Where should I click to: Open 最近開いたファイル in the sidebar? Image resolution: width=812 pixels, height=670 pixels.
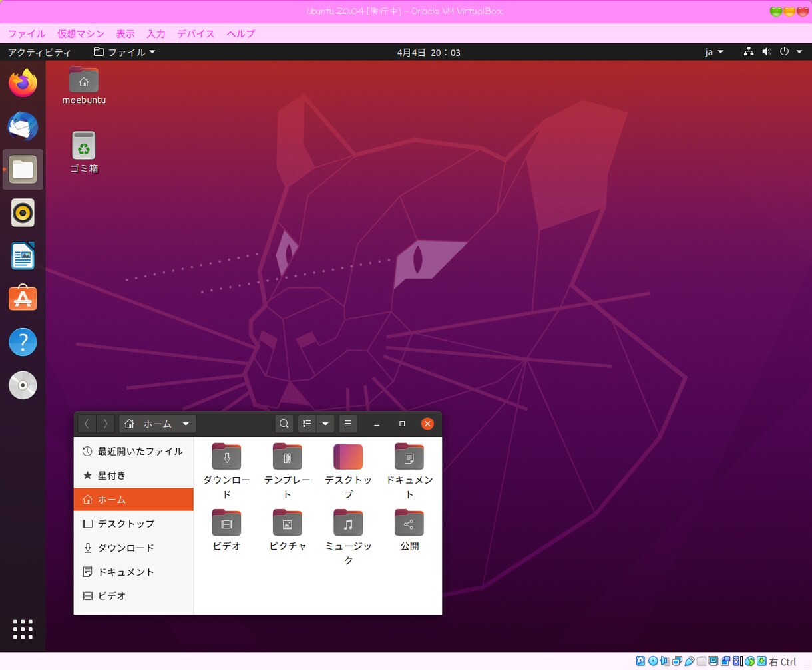134,451
